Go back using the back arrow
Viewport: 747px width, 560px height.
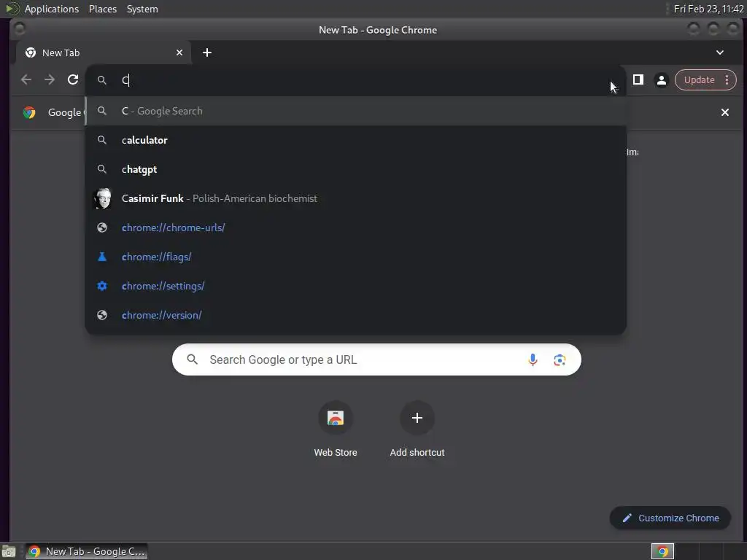[x=26, y=79]
